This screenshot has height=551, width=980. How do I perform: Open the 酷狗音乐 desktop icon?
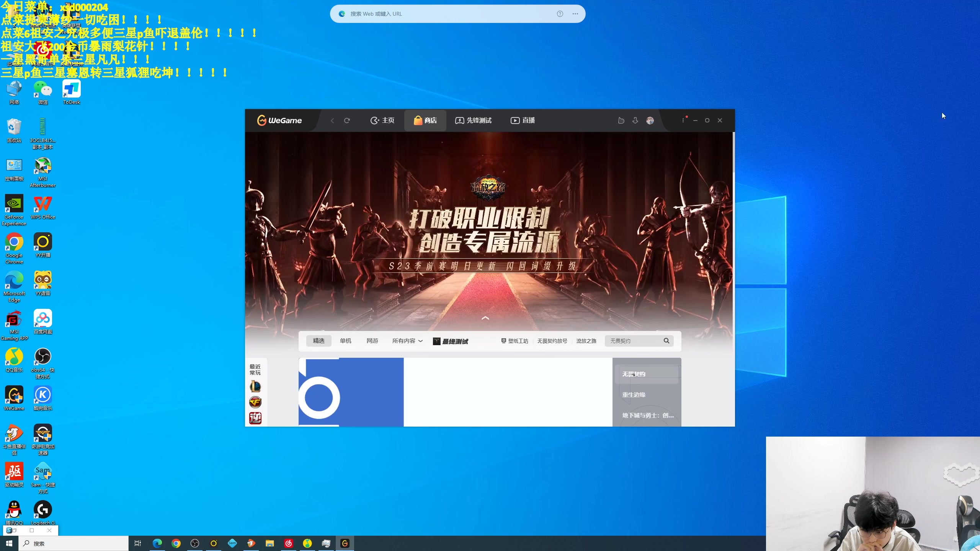click(x=43, y=399)
